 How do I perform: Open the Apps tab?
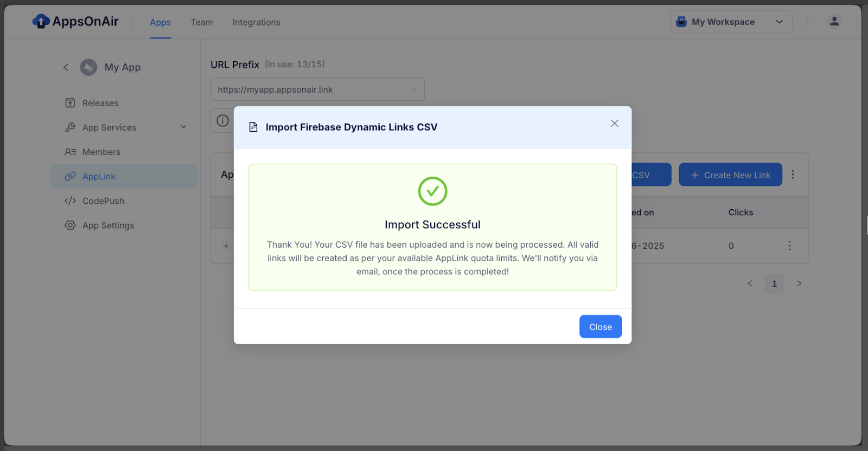pyautogui.click(x=161, y=22)
